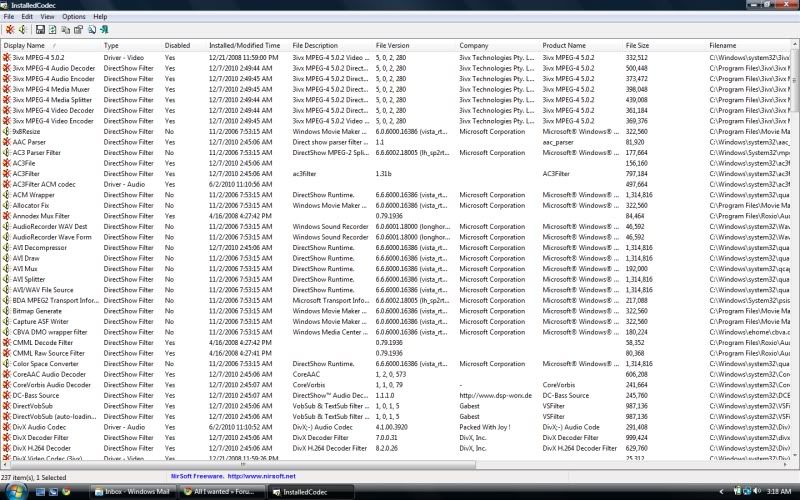800x500 pixels.
Task: Open the File menu
Action: point(9,17)
